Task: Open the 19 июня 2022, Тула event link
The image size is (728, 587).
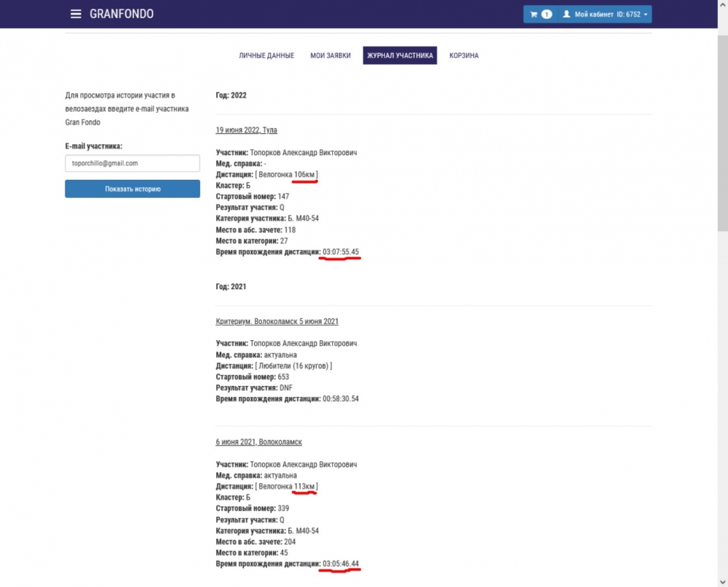Action: pos(246,130)
